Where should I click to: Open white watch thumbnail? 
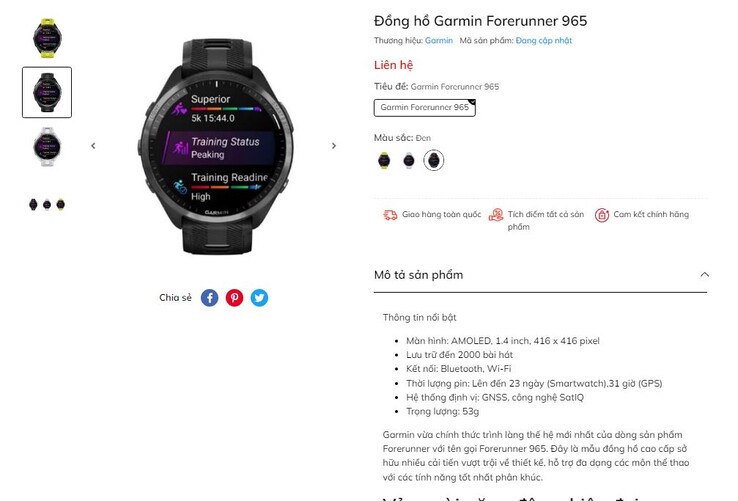click(x=47, y=146)
